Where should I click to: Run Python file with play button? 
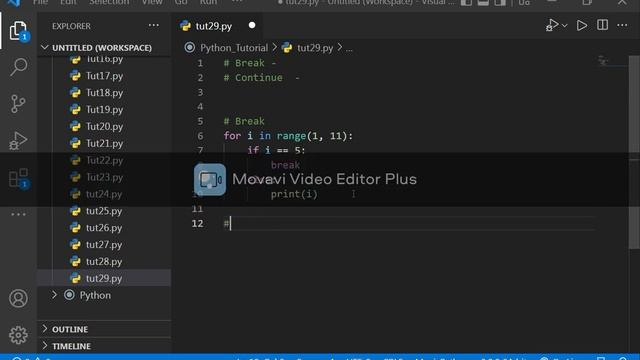click(x=582, y=25)
